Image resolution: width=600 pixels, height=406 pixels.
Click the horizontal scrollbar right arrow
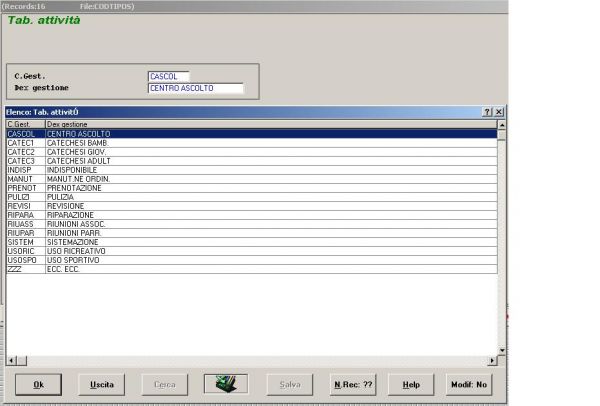point(492,360)
